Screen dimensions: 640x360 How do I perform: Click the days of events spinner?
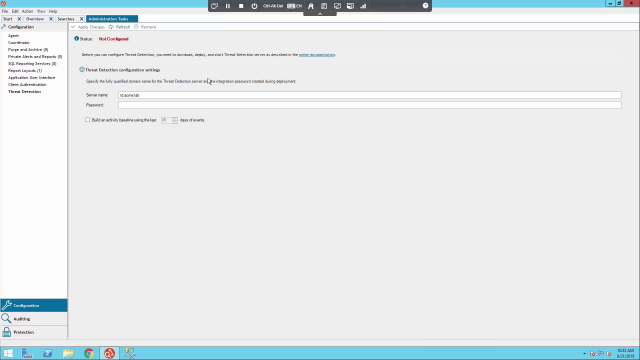tap(169, 120)
